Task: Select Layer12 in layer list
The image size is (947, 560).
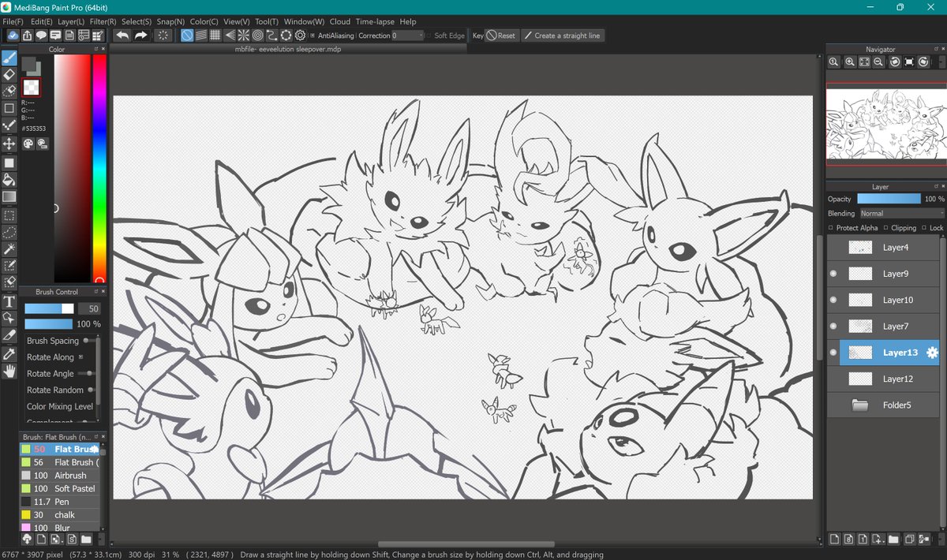Action: [883, 379]
